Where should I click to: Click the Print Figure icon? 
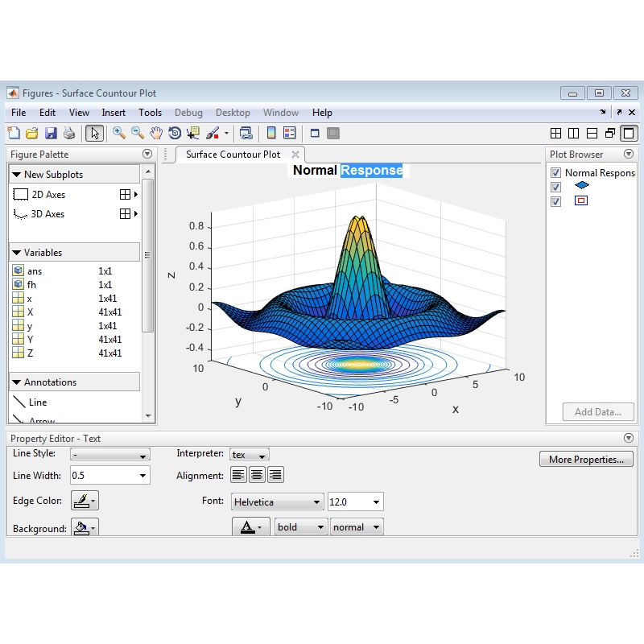coord(69,134)
